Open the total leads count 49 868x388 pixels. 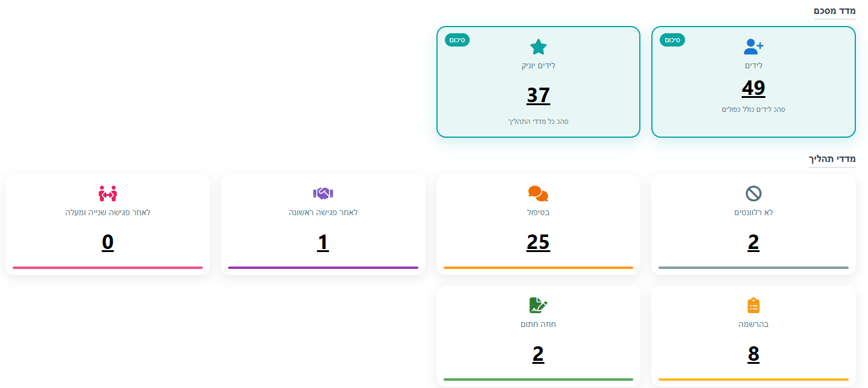coord(753,88)
